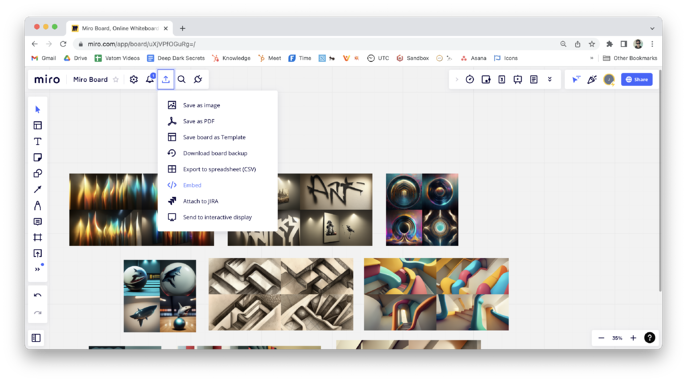
Task: Expand more collaboration tools chevron
Action: 549,79
